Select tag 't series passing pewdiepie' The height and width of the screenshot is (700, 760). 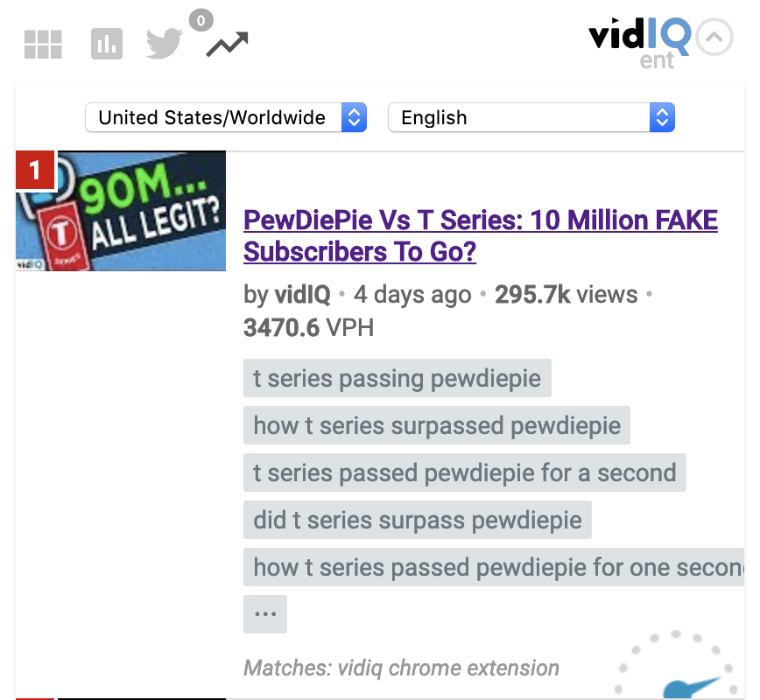[397, 378]
